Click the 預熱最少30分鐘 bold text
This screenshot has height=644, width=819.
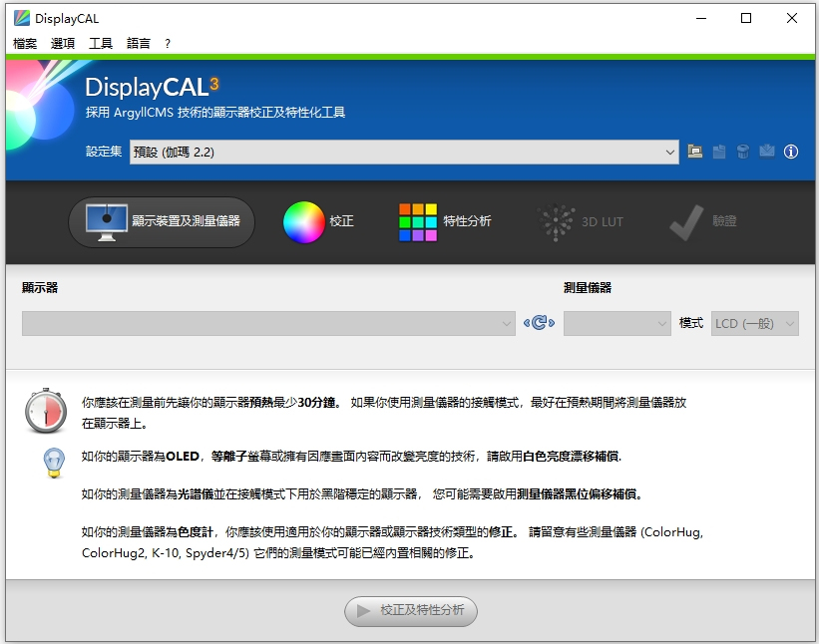coord(293,403)
